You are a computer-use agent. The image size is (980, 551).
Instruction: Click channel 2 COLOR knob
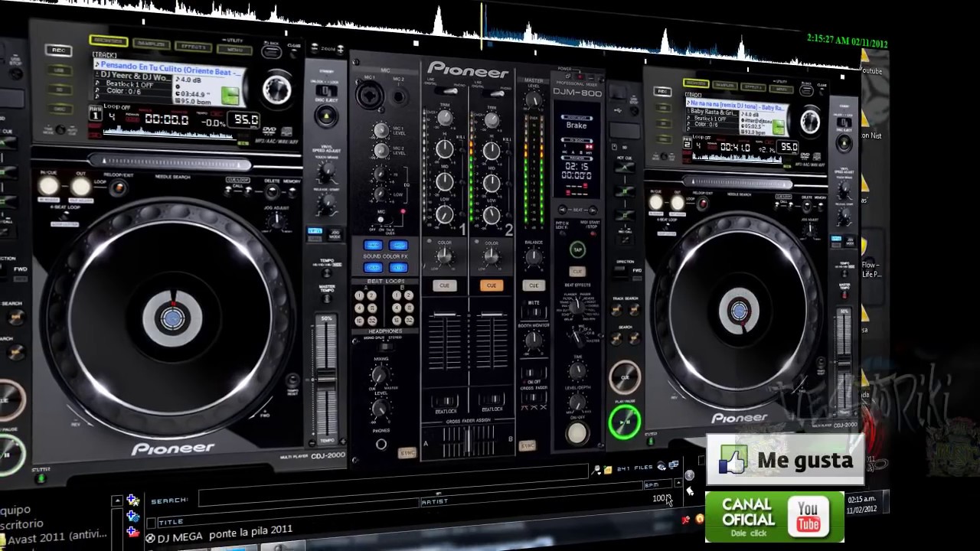(492, 256)
